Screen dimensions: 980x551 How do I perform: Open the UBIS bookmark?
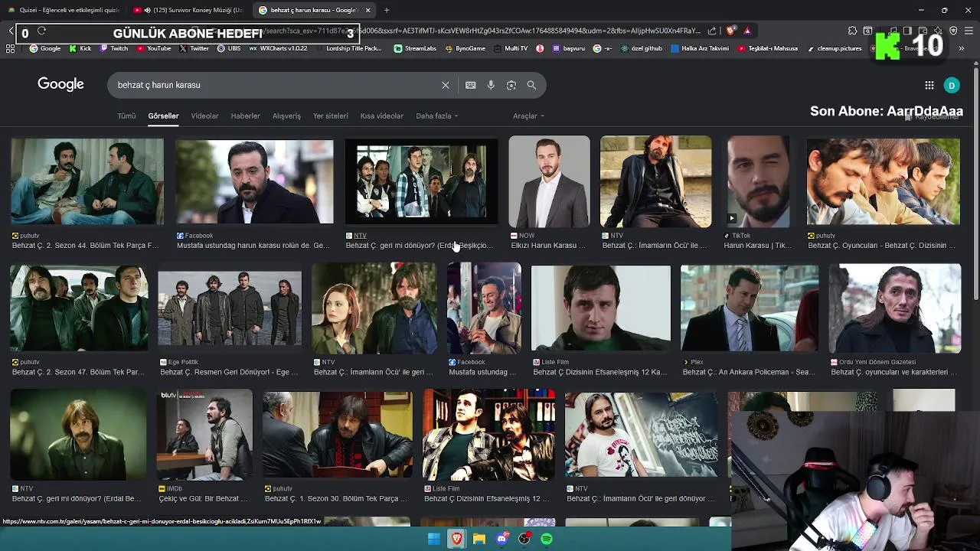coord(229,48)
